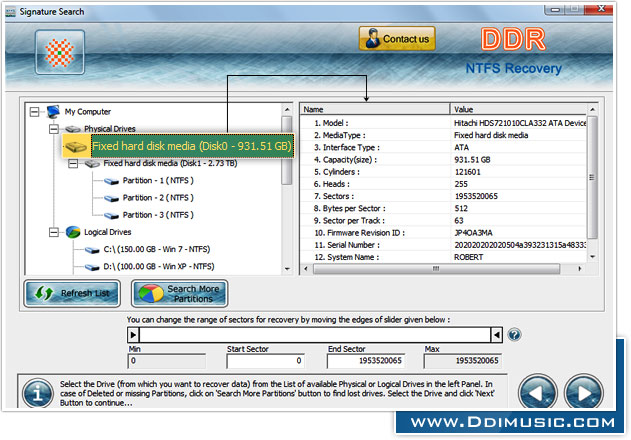The image size is (631, 440).
Task: Select the Firmware Revision ID row
Action: pos(444,233)
